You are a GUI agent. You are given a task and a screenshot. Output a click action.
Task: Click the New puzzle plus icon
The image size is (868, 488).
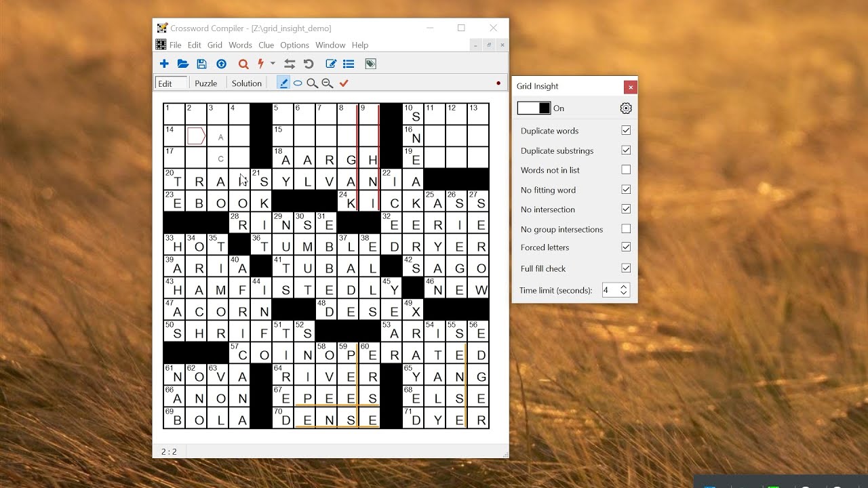tap(164, 64)
